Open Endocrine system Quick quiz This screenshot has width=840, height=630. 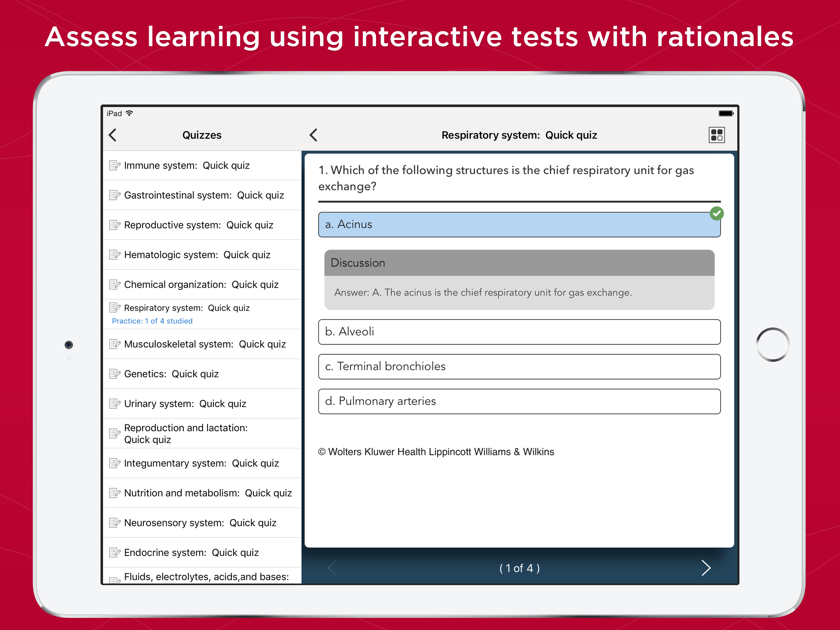pos(191,552)
